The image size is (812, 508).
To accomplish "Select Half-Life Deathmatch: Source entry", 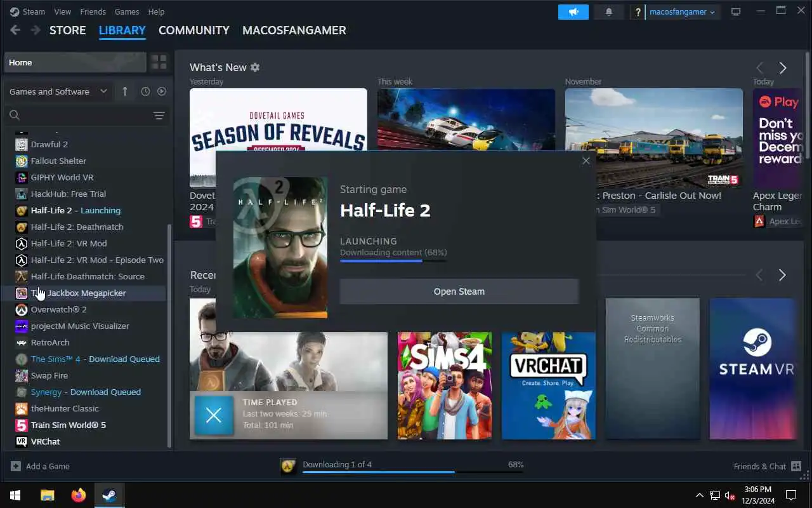I will [x=86, y=276].
